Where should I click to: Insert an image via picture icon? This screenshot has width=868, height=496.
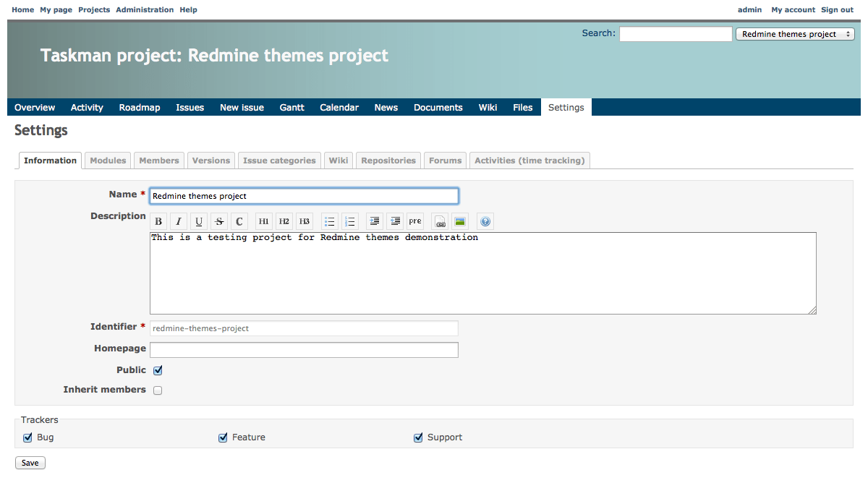coord(459,221)
